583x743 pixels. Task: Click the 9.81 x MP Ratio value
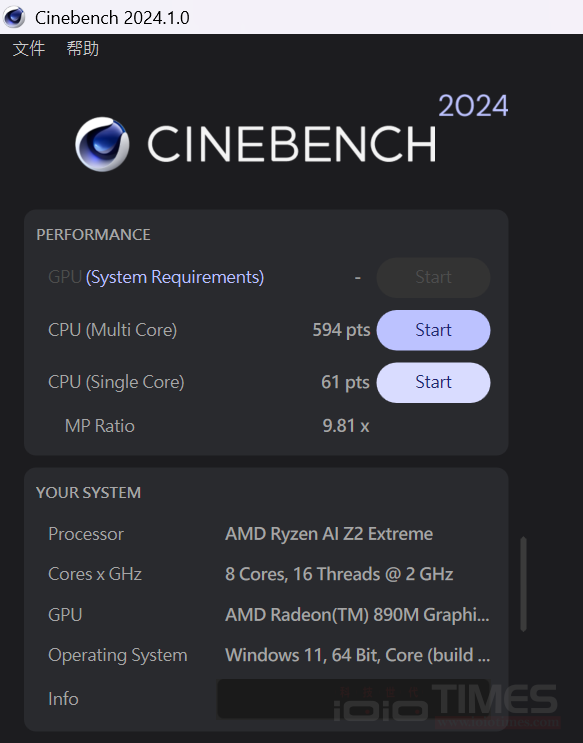(x=346, y=426)
